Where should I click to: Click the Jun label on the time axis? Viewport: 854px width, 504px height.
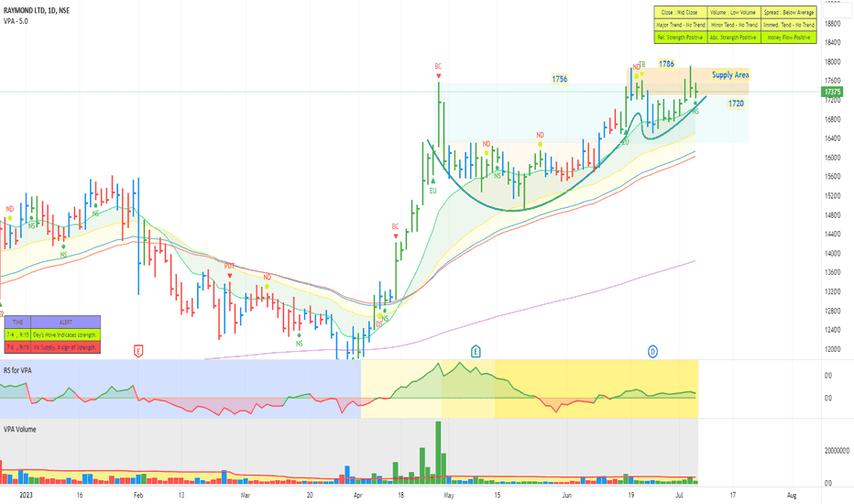[x=567, y=495]
